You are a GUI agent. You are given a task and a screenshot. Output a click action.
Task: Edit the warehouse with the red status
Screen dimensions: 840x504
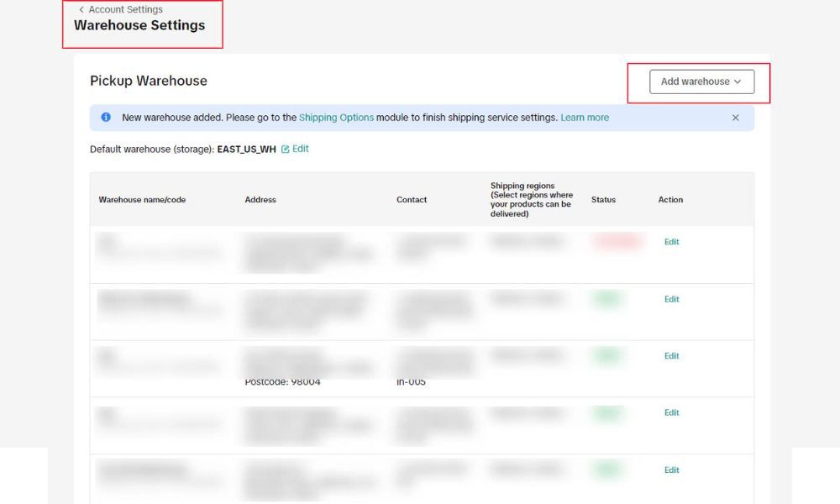click(671, 242)
